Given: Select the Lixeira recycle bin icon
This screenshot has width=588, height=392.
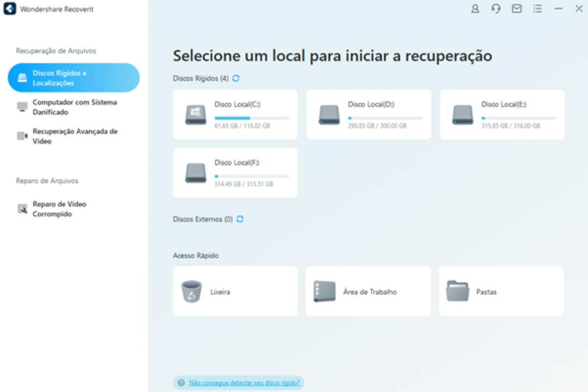Looking at the screenshot, I should [191, 292].
